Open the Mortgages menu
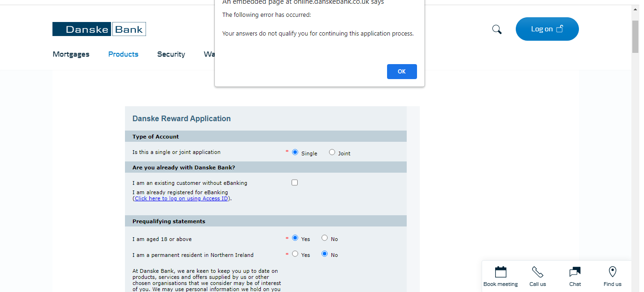Viewport: 644px width, 292px height. [x=71, y=54]
